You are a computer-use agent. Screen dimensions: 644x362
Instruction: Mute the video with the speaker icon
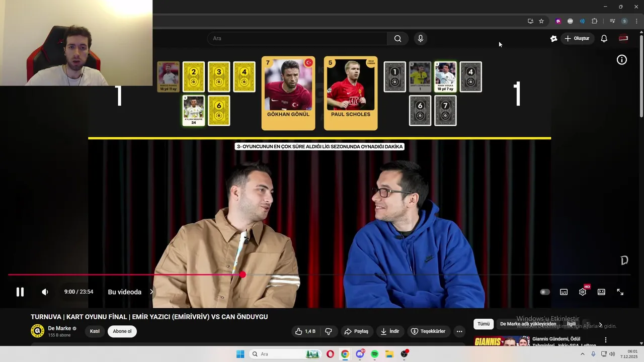[45, 292]
